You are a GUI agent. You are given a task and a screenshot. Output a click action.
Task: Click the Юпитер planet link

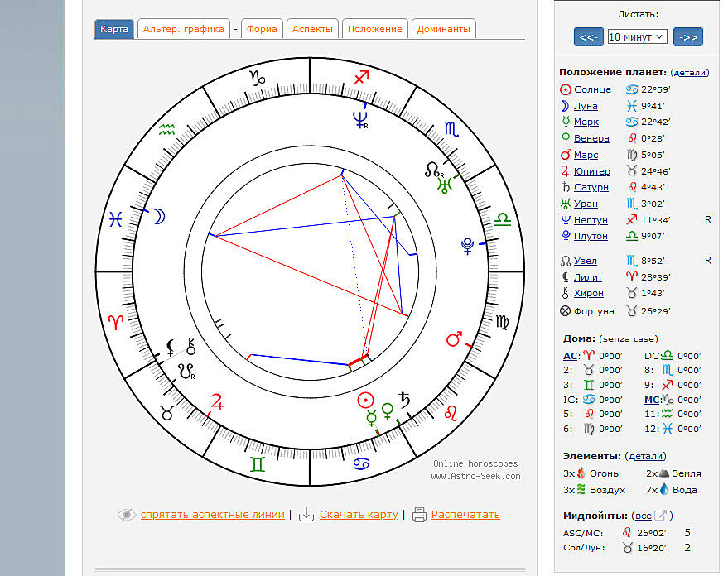[592, 171]
